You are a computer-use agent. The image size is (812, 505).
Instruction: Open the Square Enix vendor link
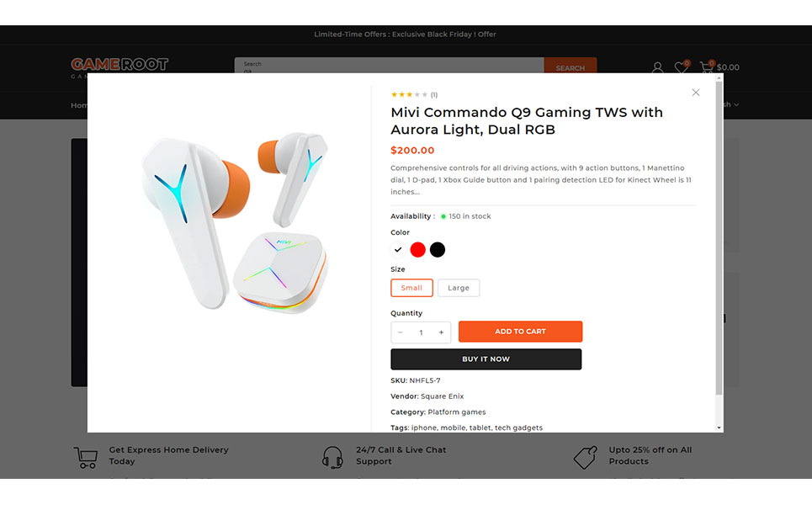[x=442, y=396]
